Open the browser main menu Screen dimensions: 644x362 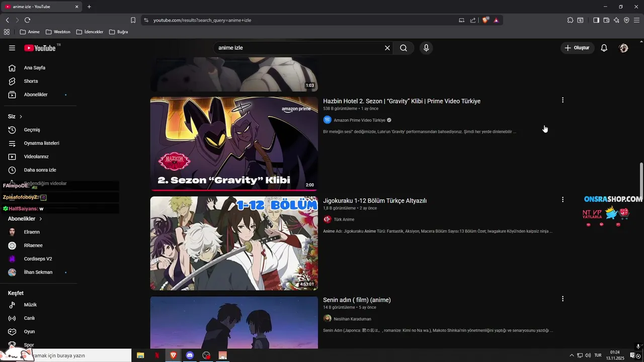636,20
